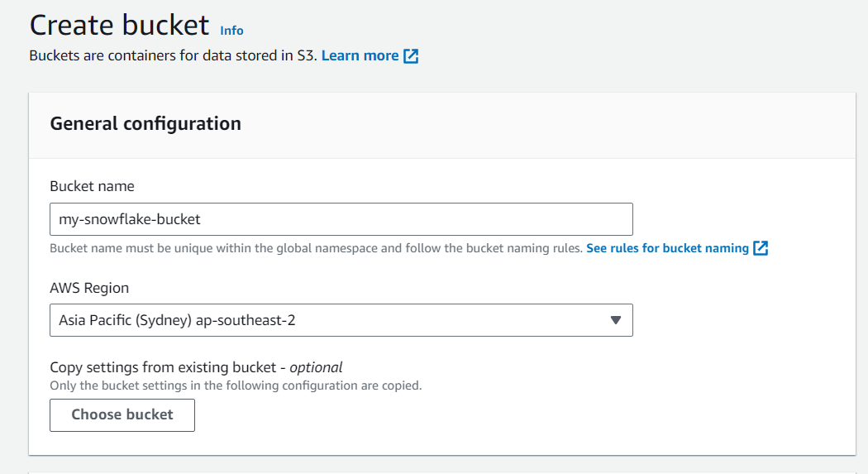Viewport: 868px width, 474px height.
Task: Open the Learn more link
Action: point(360,55)
